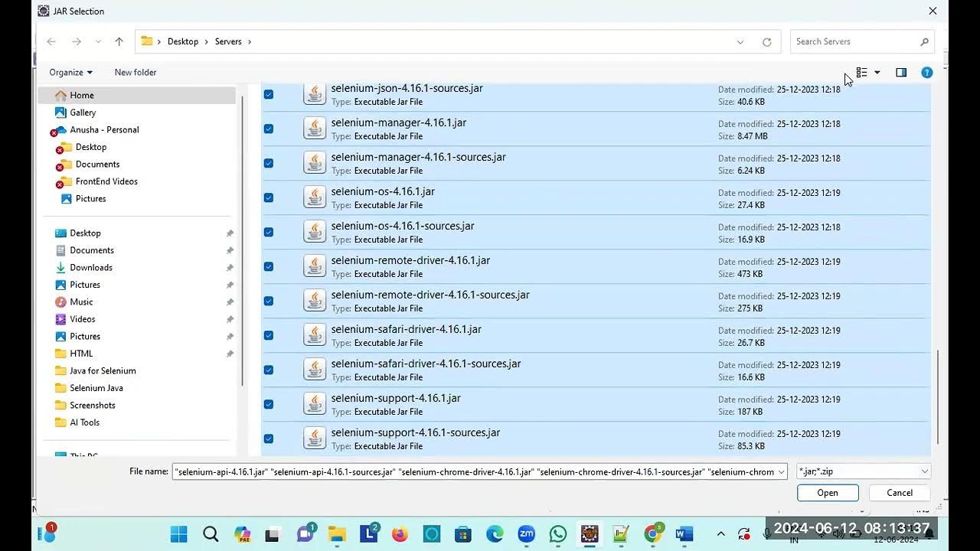980x551 pixels.
Task: Click the jar icon of selenium-remote-driver-4.16.1.jar
Action: click(x=315, y=266)
